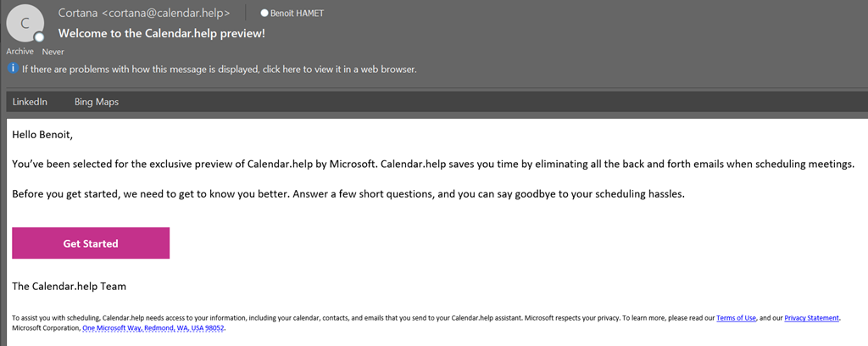Click the email subject line text
Screen dimensions: 868x346
(162, 34)
